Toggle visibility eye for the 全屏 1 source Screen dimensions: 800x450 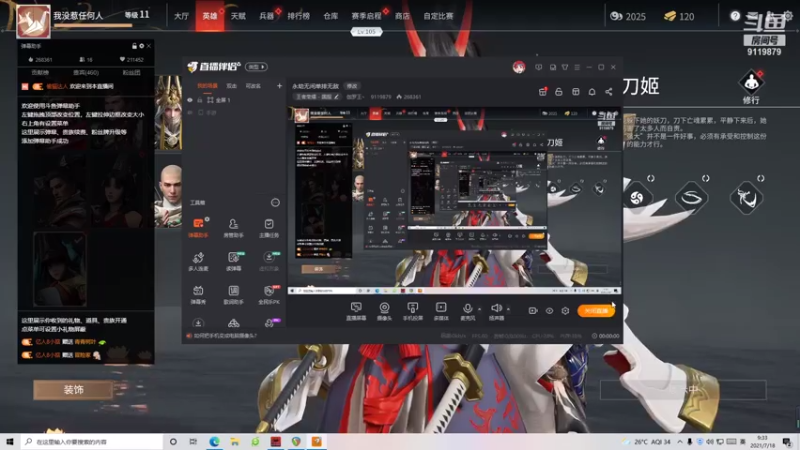(190, 100)
